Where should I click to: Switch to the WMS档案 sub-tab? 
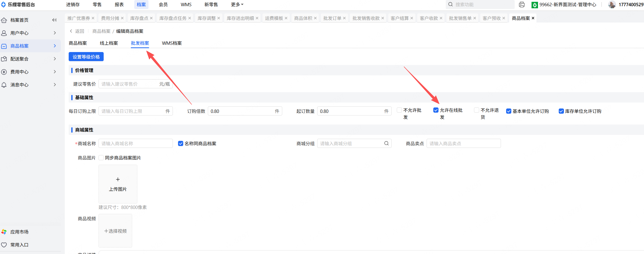click(x=172, y=43)
